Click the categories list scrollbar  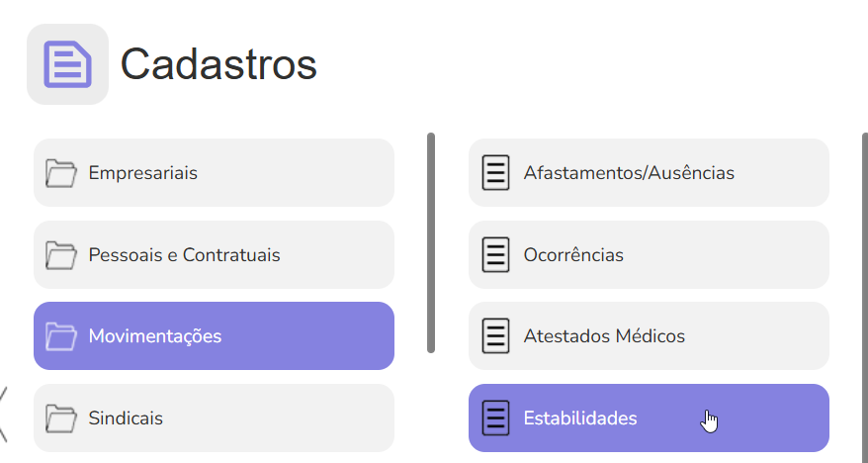[x=431, y=242]
